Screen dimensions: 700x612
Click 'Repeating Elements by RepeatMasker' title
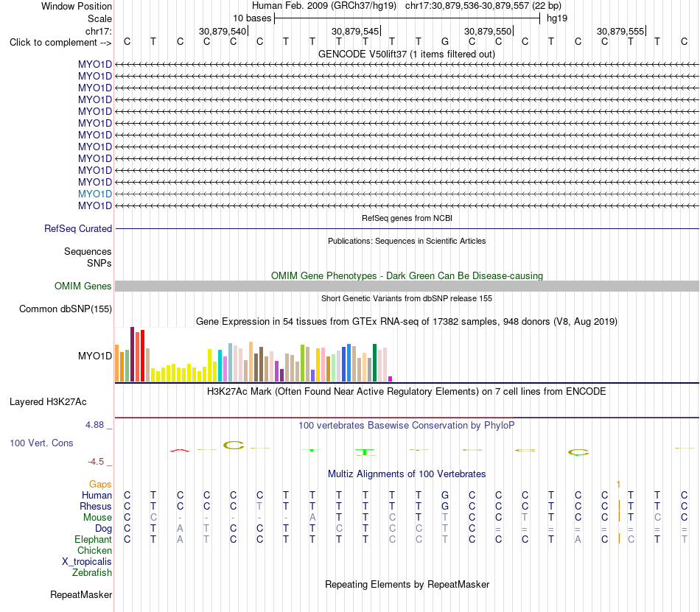(407, 584)
